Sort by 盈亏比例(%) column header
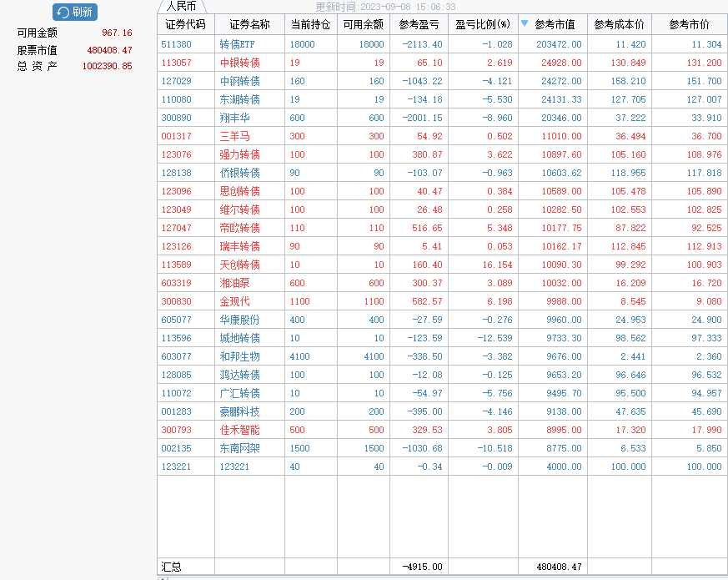728x580 pixels. [x=483, y=25]
